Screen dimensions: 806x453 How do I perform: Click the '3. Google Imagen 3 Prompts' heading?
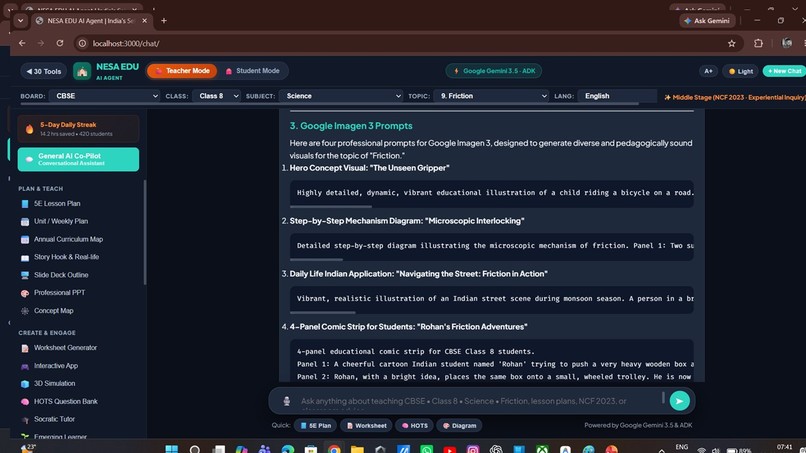coord(351,126)
